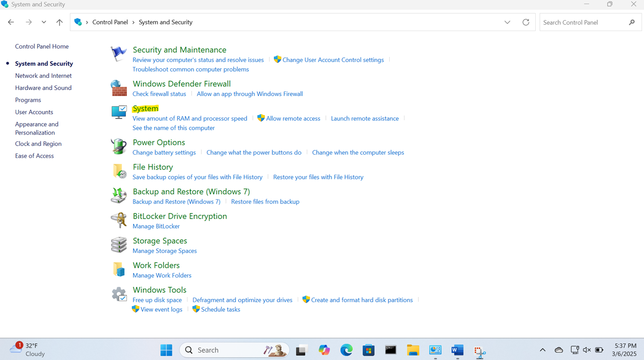Screen dimensions: 644x360
Task: Open Microsoft Store from the taskbar
Action: 368,350
